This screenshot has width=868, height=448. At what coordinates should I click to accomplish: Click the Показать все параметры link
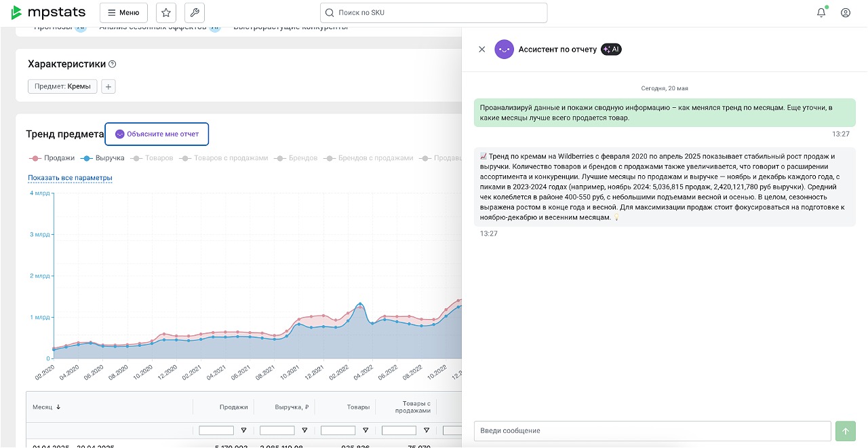click(70, 178)
